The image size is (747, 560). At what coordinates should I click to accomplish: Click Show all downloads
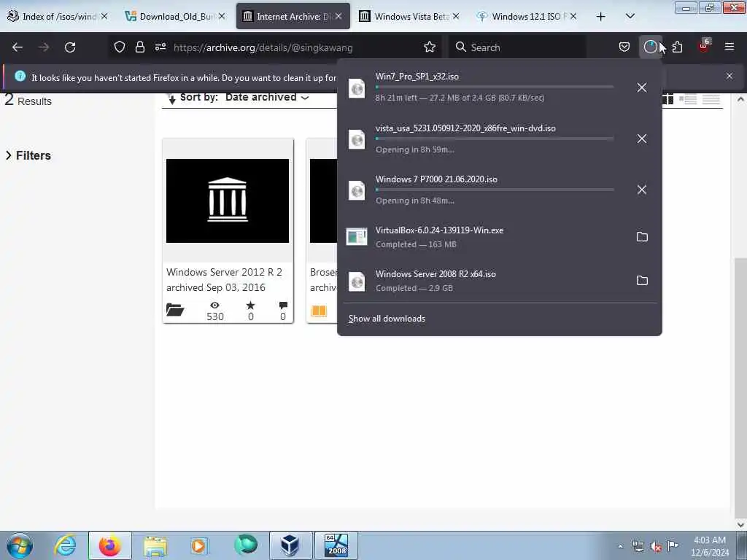(x=387, y=319)
